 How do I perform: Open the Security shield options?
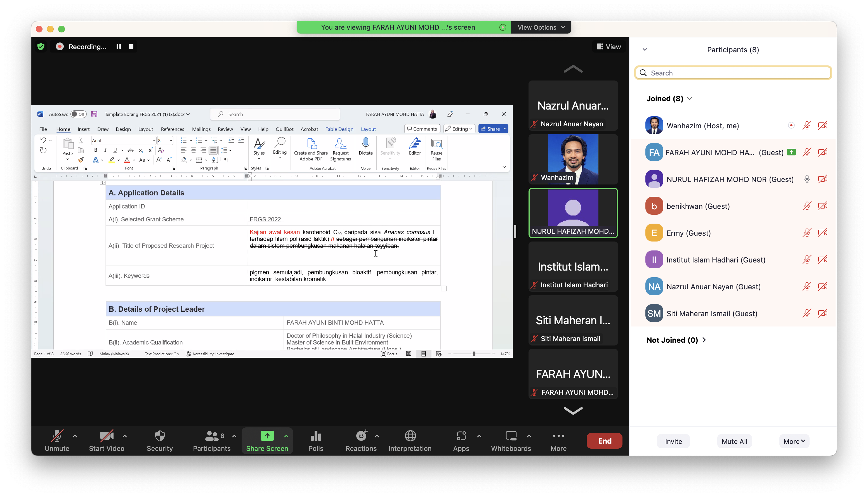pyautogui.click(x=159, y=440)
